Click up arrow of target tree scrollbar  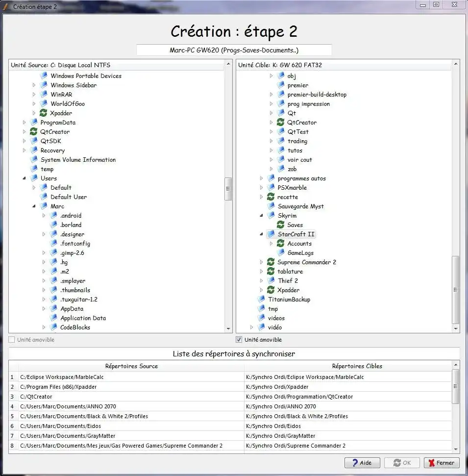tap(456, 64)
